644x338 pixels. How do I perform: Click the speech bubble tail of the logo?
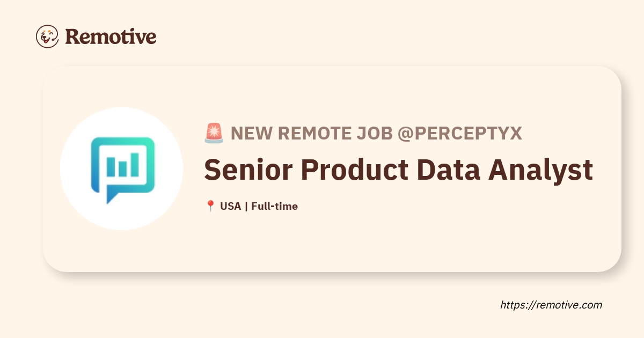[112, 196]
